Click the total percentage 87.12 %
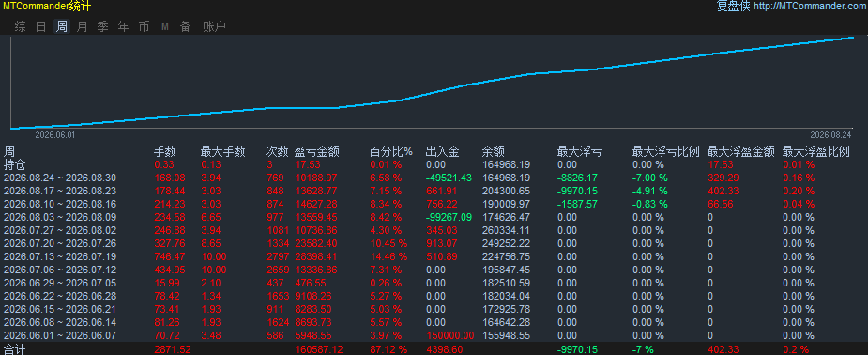868x355 pixels. pos(388,349)
